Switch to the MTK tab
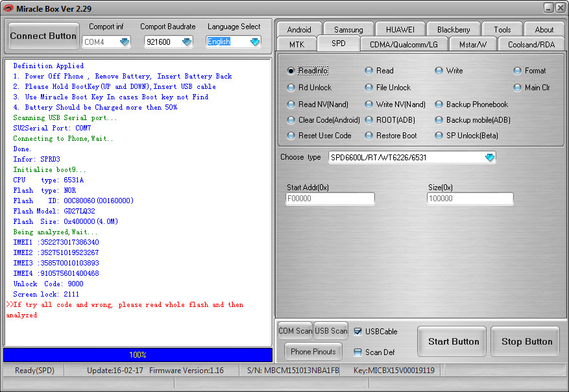The height and width of the screenshot is (392, 569). pos(297,44)
